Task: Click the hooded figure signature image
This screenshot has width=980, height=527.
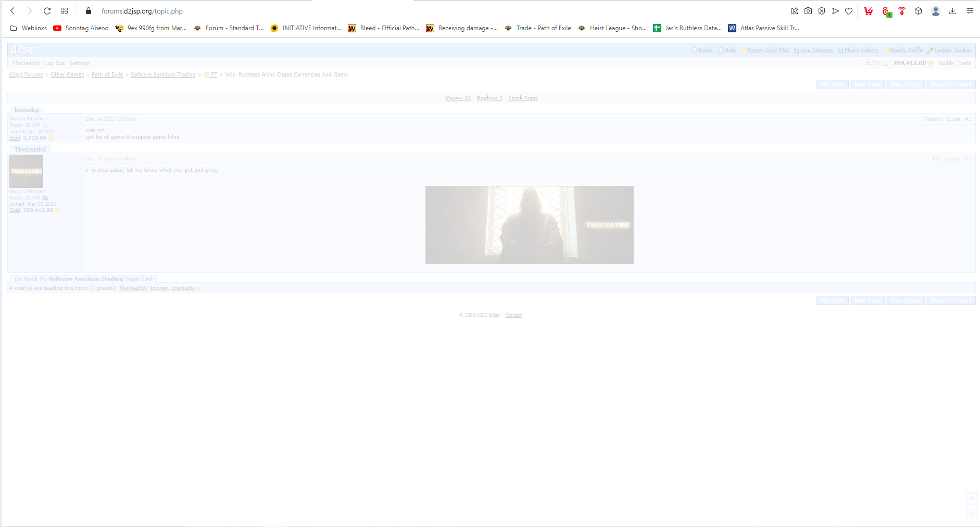Action: [x=530, y=225]
